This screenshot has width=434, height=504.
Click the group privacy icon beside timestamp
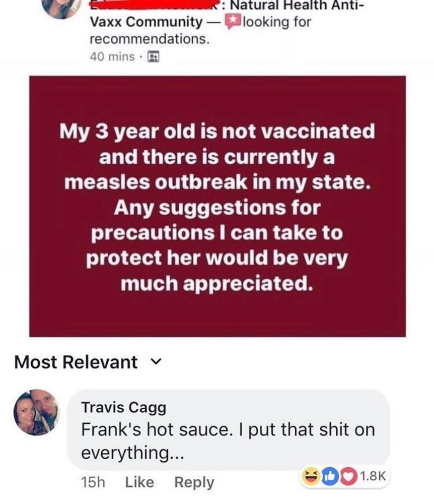(152, 57)
